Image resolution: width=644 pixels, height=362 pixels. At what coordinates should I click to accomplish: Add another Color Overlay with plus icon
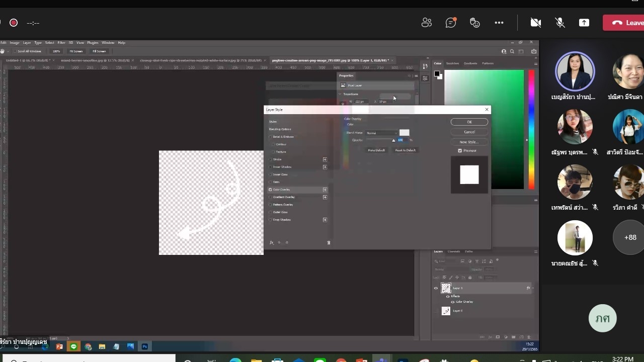coord(325,190)
